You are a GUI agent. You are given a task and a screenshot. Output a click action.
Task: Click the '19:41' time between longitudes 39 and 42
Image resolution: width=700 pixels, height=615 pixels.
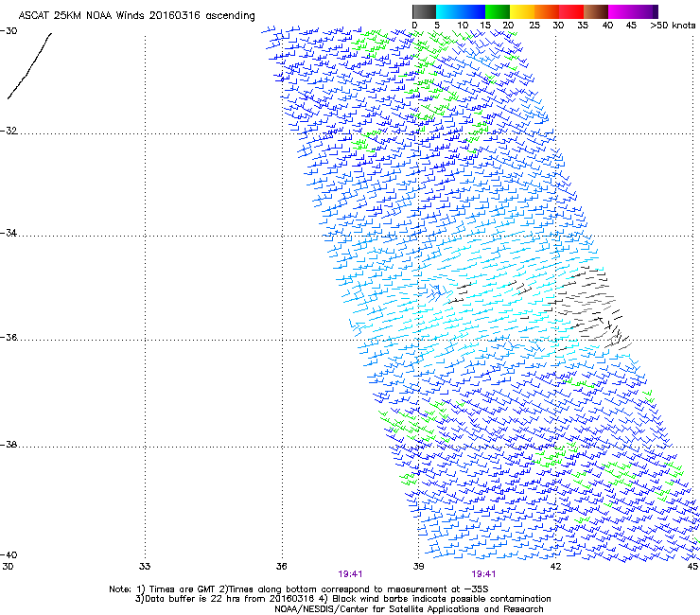point(483,574)
